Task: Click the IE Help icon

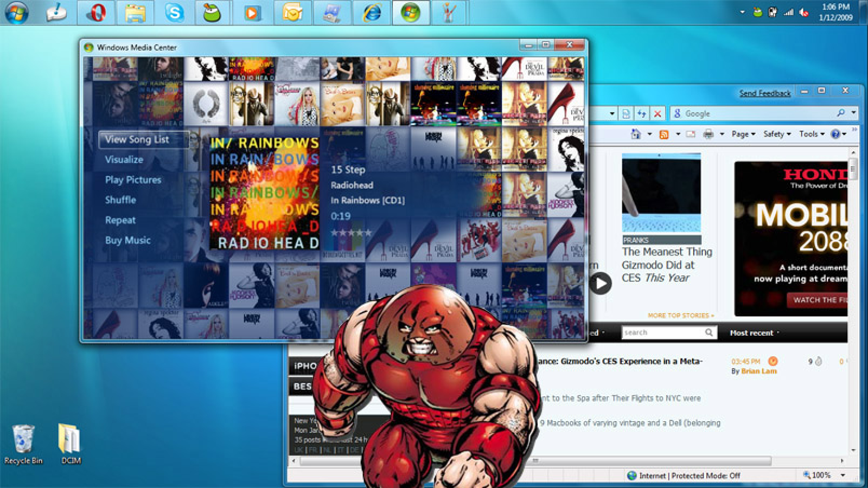Action: 835,134
